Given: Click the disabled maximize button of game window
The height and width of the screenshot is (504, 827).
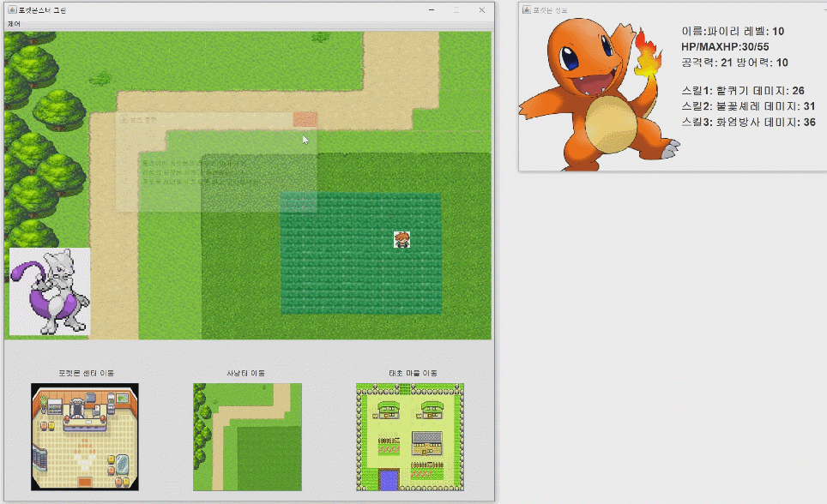Looking at the screenshot, I should [x=456, y=10].
